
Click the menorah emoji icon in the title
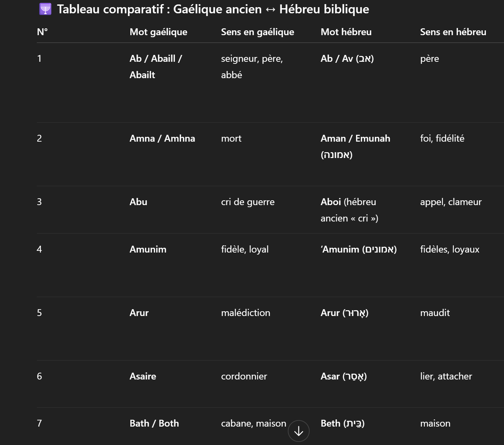point(45,9)
